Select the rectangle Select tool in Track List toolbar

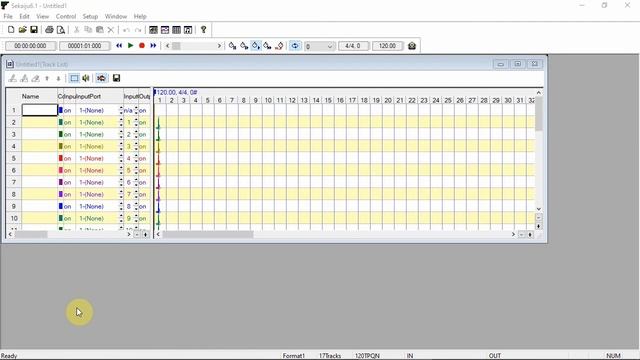(x=74, y=78)
